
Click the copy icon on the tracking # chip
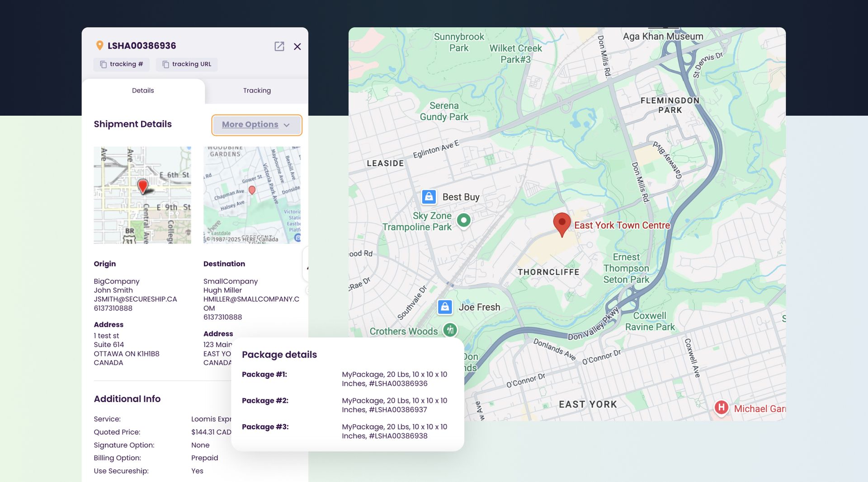103,64
